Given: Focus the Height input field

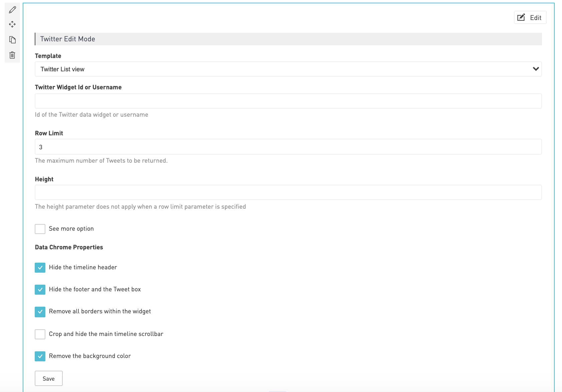Looking at the screenshot, I should [288, 193].
